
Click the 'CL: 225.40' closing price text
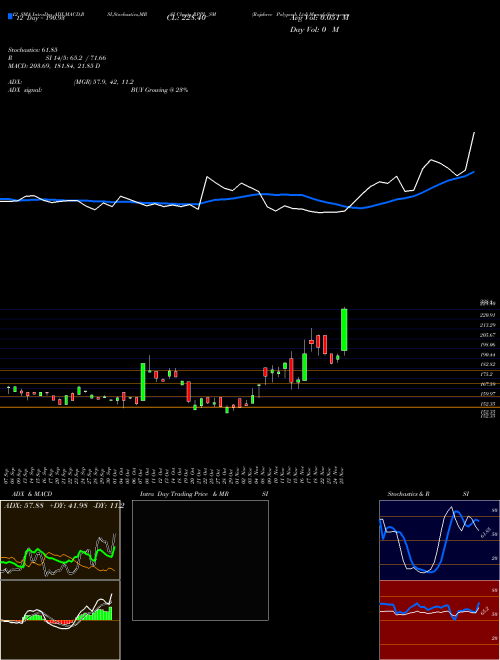click(x=186, y=18)
